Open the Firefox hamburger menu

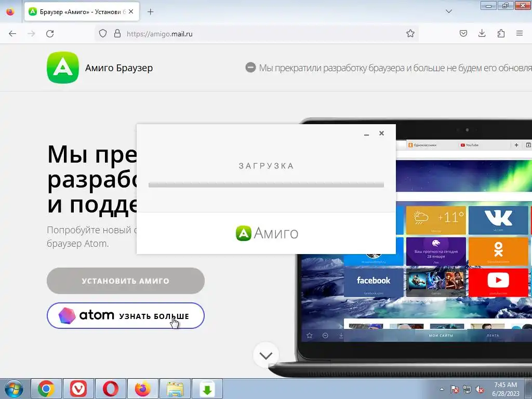pos(520,34)
